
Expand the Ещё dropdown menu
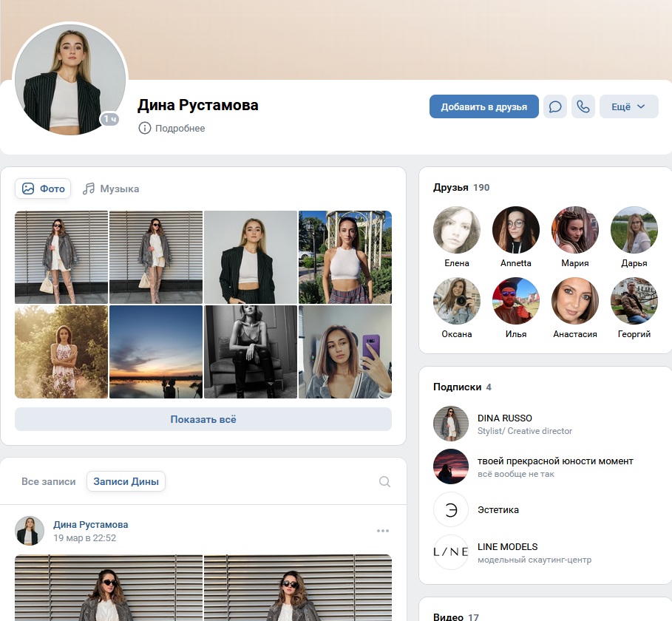coord(628,106)
